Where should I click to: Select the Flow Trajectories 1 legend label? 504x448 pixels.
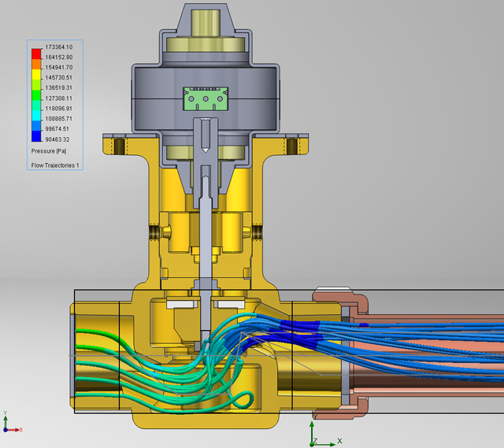pos(55,166)
